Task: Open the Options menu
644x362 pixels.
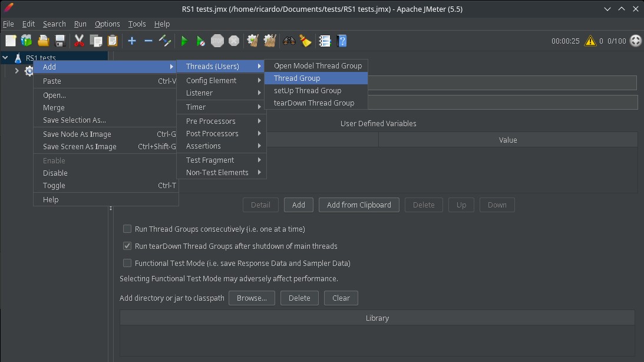Action: click(107, 24)
